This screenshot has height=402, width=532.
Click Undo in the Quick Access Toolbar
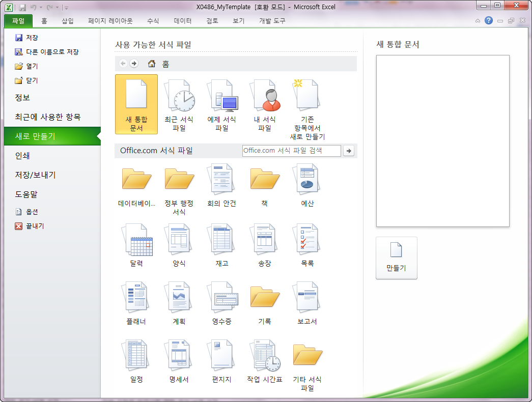tap(33, 7)
